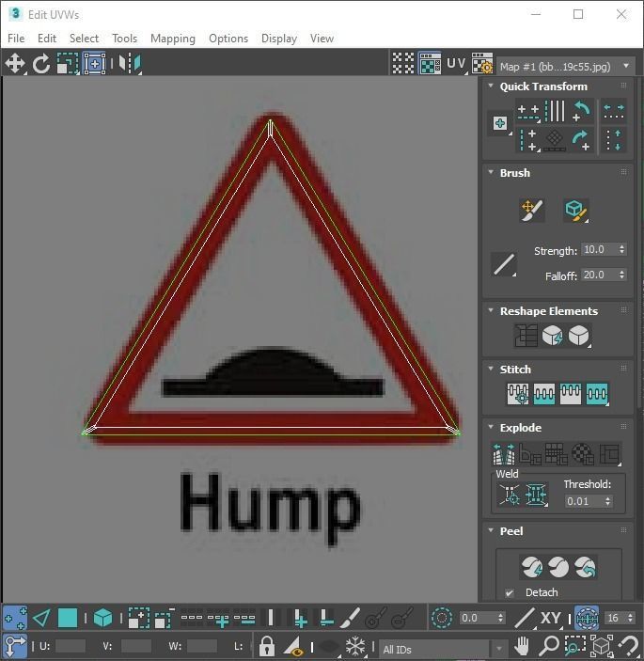Screen dimensions: 644x661
Task: Click the UV coordinate flyout button
Action: (x=456, y=63)
